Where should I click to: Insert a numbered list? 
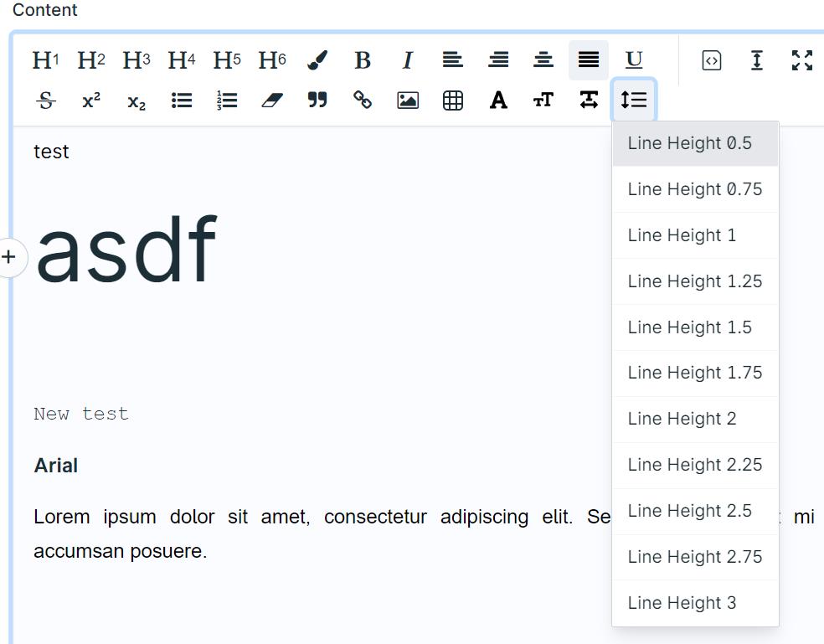coord(226,100)
